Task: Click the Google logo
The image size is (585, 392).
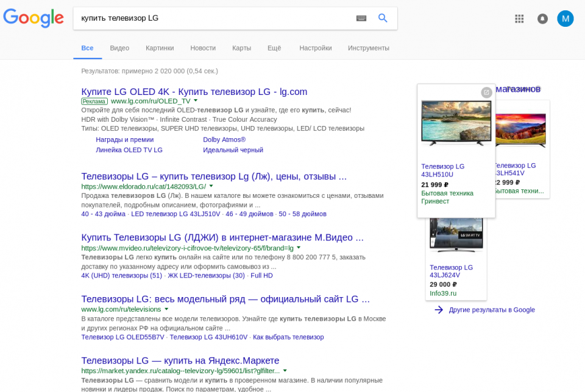Action: [34, 18]
